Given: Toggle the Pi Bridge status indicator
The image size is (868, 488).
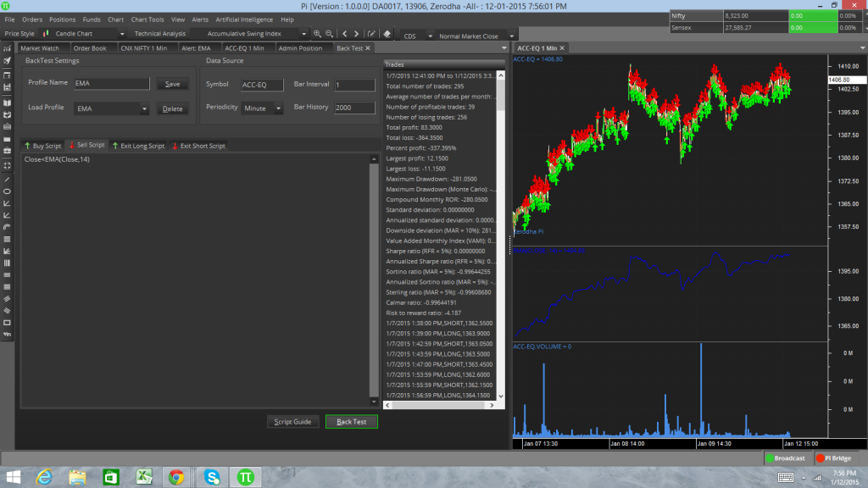Looking at the screenshot, I should 837,457.
